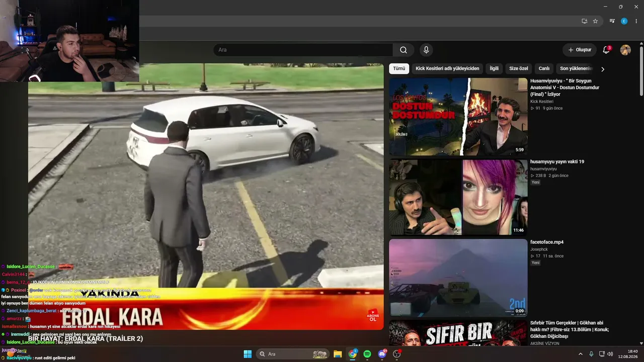Viewport: 644px width, 362px height.
Task: Click the video title BİR HAYAT: ERDAL KARA (TRAİLER 2)
Action: [86, 338]
